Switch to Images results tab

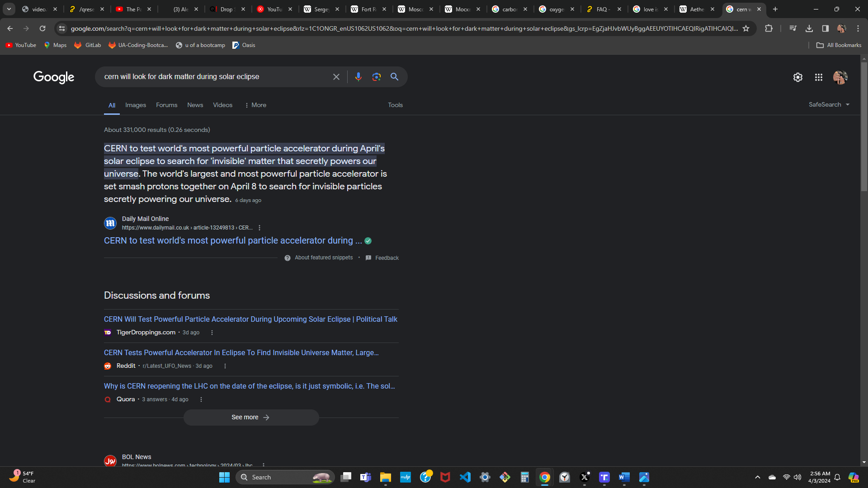pos(136,105)
